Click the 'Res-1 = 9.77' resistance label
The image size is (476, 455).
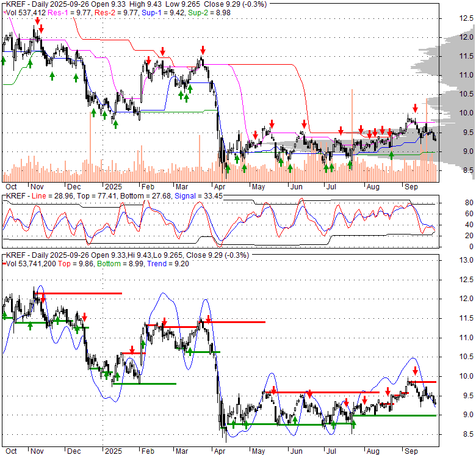69,13
